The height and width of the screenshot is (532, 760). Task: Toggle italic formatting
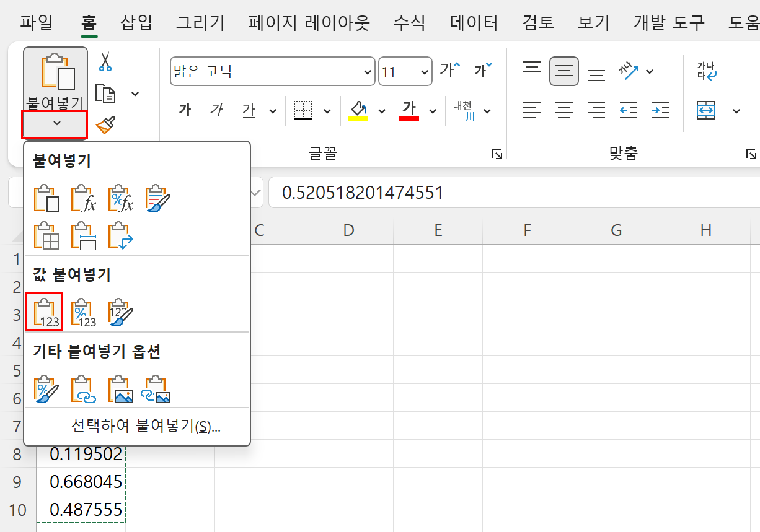[x=216, y=110]
